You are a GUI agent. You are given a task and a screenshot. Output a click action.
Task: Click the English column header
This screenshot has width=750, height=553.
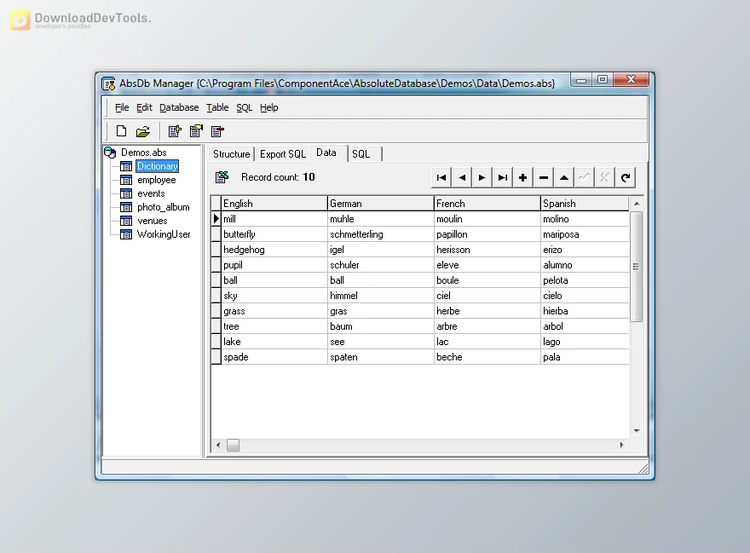pos(274,203)
